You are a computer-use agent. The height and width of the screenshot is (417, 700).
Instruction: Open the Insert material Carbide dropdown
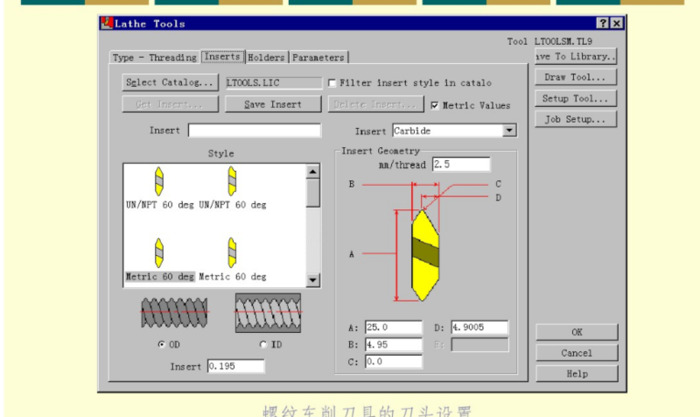point(509,130)
